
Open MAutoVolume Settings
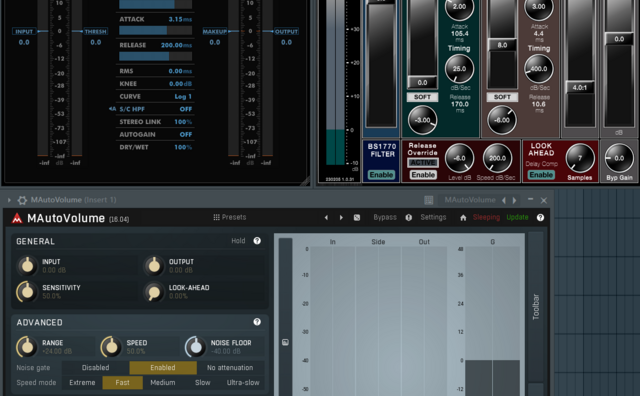(x=433, y=217)
